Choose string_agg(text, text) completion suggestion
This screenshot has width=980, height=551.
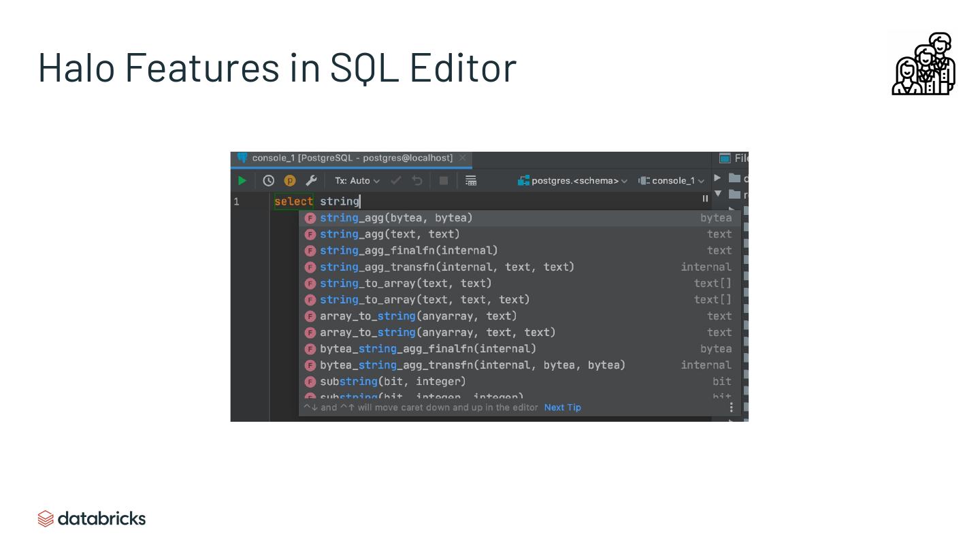click(389, 234)
